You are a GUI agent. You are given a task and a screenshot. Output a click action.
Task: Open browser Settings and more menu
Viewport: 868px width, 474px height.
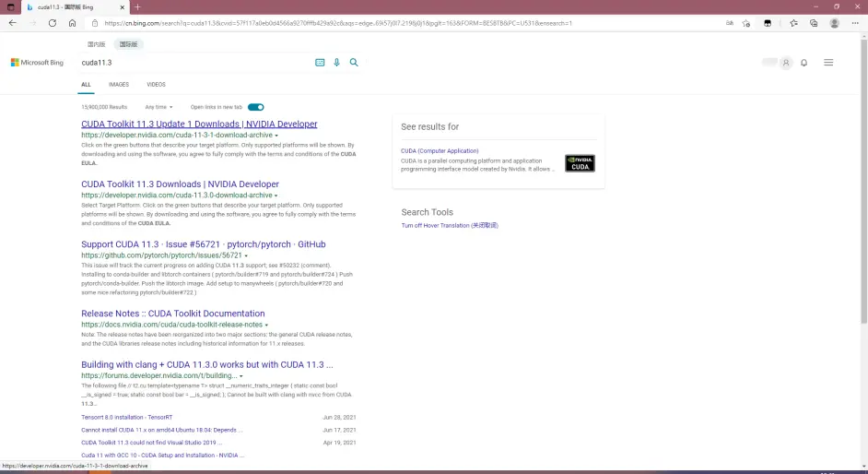855,23
